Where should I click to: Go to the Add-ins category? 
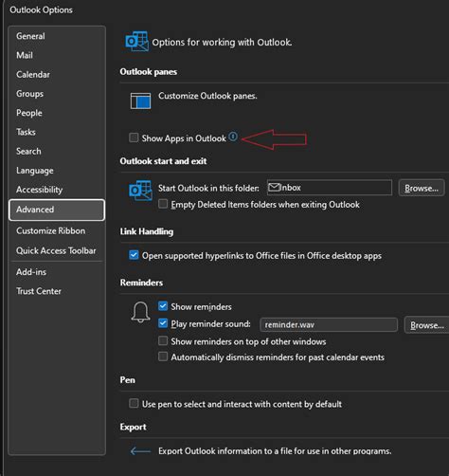click(x=57, y=272)
